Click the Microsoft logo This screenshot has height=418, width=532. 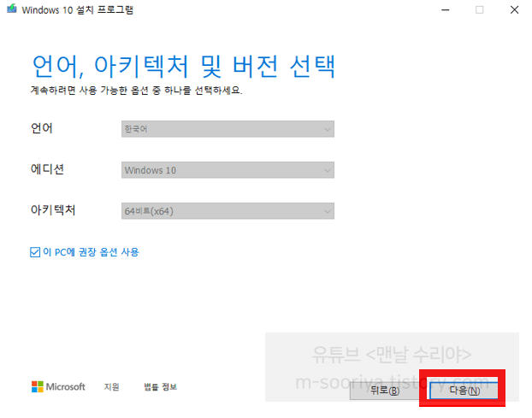click(x=58, y=386)
